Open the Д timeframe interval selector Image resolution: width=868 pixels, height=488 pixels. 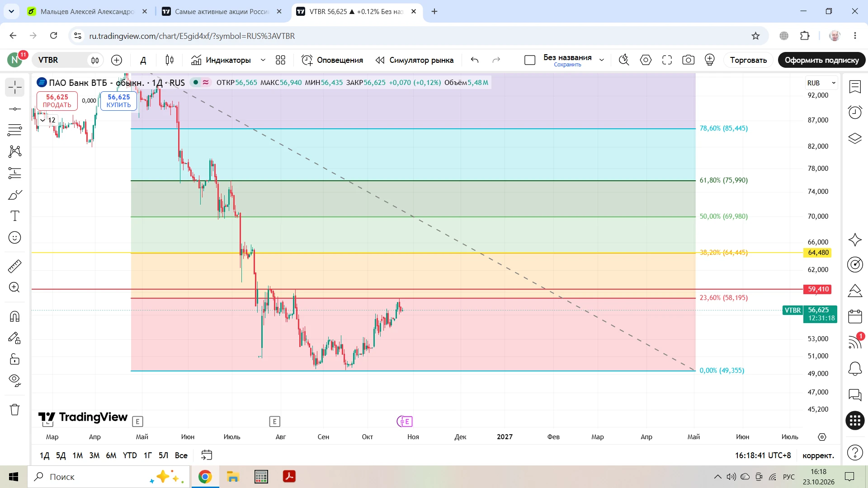pyautogui.click(x=143, y=60)
